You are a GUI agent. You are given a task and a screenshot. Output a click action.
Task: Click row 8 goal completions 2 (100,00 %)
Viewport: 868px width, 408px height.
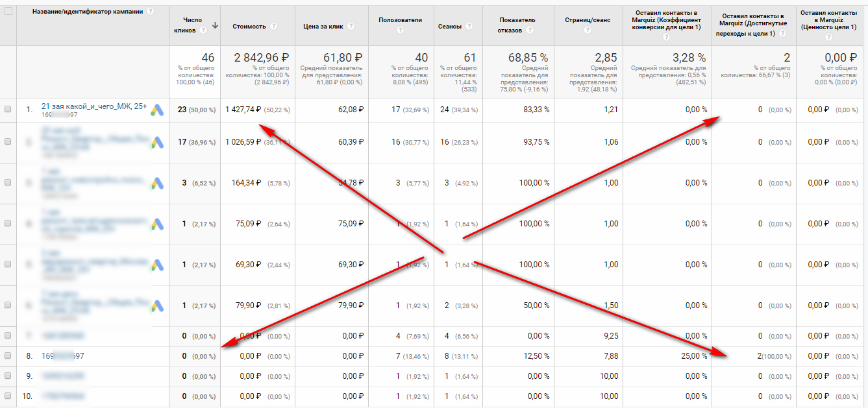coord(774,356)
